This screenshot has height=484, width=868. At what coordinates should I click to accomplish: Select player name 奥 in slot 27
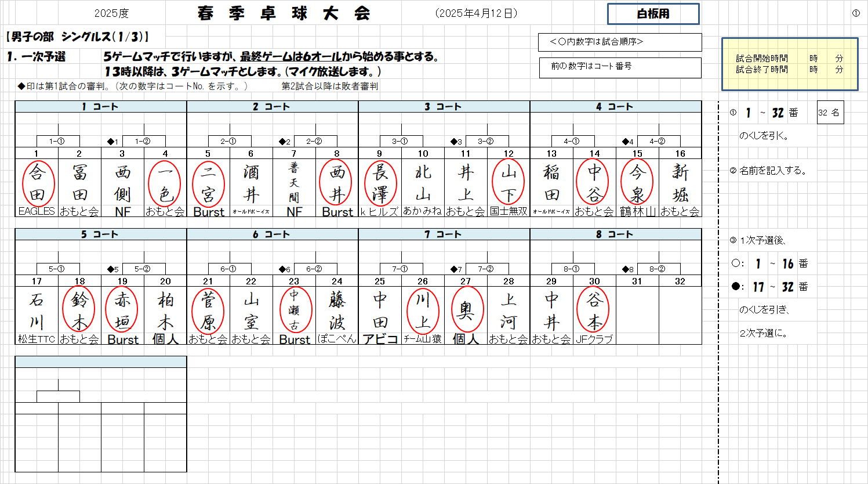click(x=466, y=310)
